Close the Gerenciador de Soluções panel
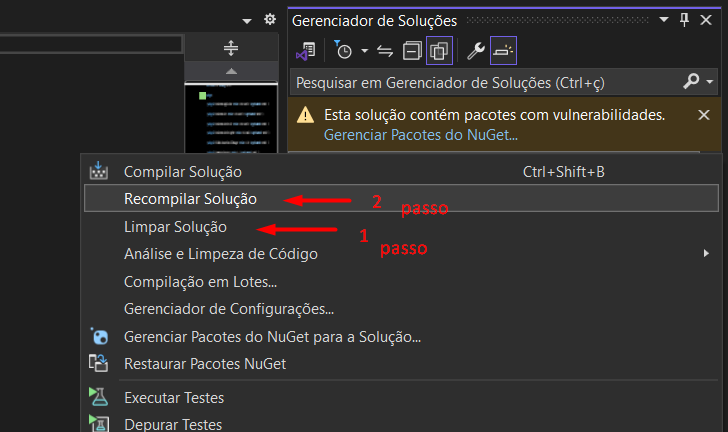 706,20
